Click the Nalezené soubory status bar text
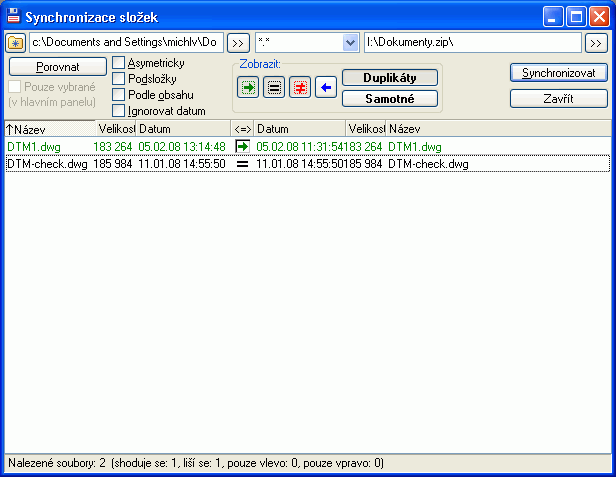 click(196, 463)
